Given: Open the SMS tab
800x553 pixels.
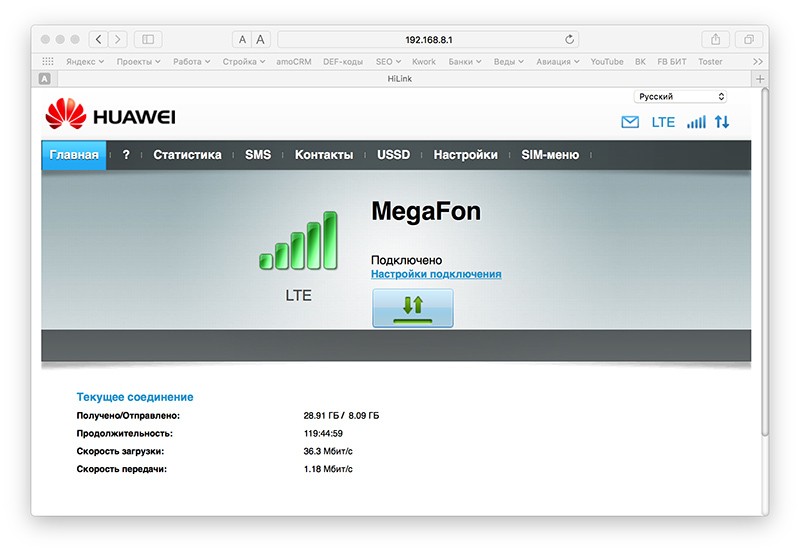Looking at the screenshot, I should coord(258,155).
